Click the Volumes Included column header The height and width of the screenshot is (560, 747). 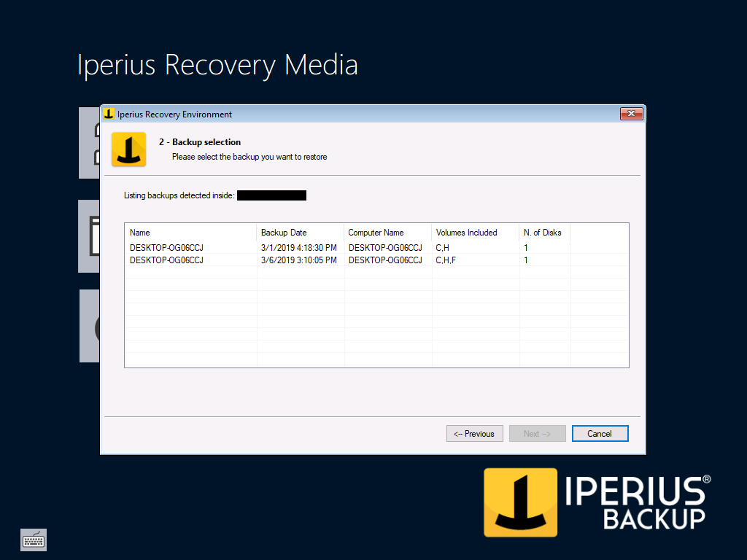[474, 232]
